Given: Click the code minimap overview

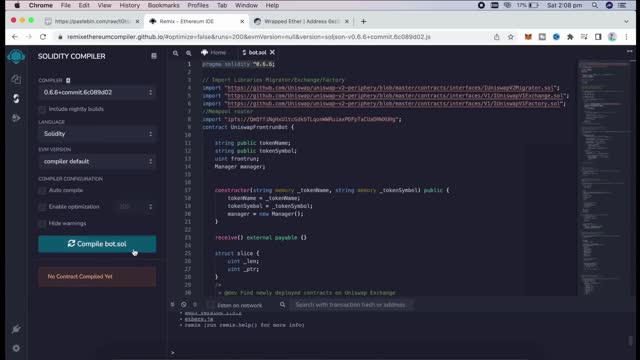Looking at the screenshot, I should pyautogui.click(x=604, y=178).
